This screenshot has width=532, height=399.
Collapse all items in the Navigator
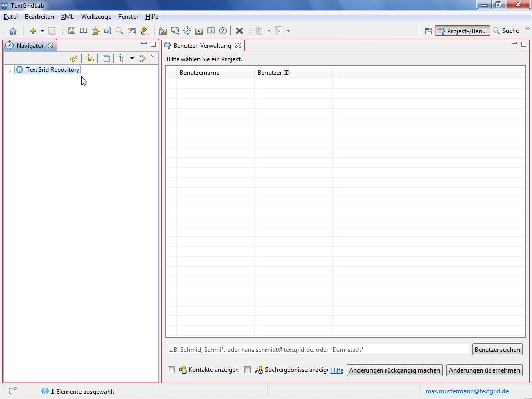pos(106,59)
